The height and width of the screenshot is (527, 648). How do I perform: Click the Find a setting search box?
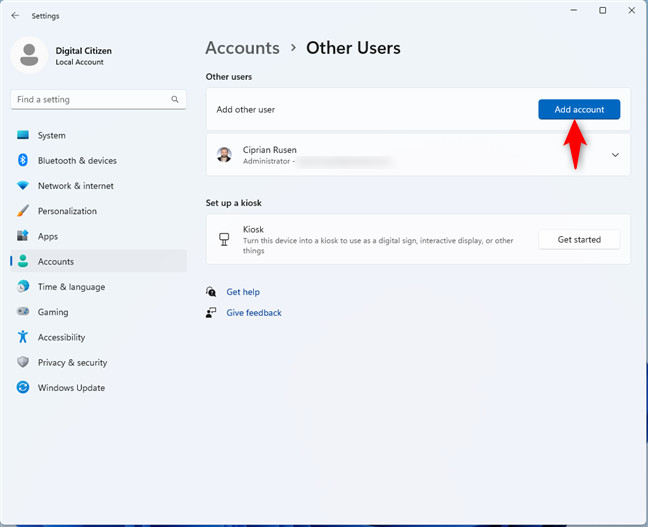90,100
